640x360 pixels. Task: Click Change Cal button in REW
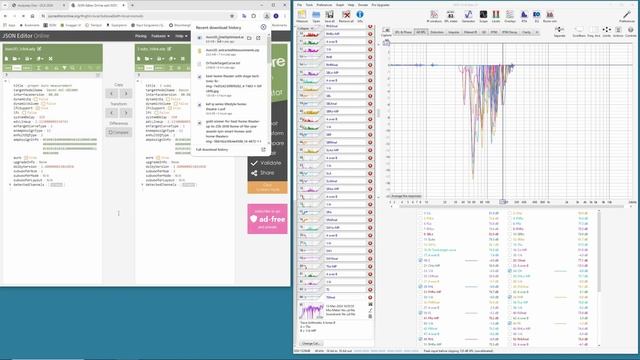click(x=311, y=343)
